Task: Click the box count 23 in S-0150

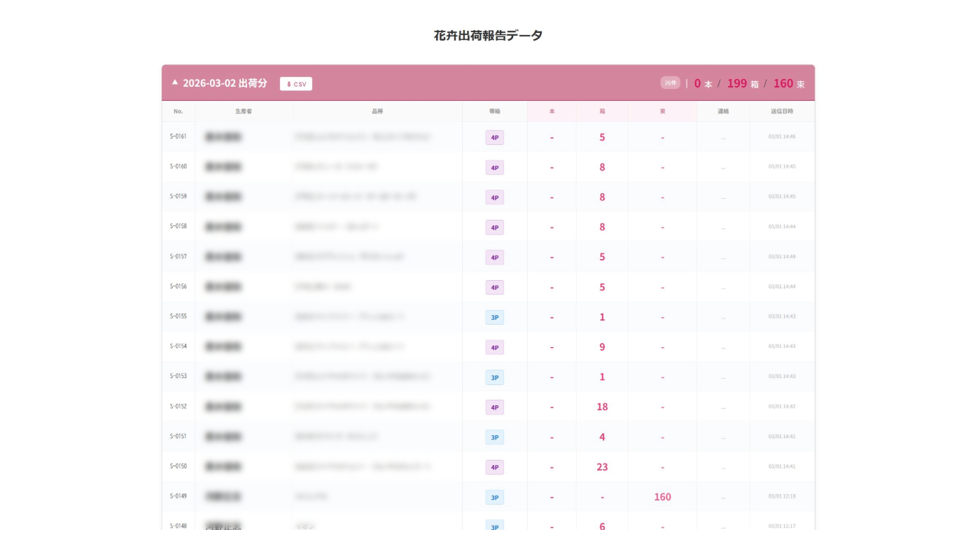Action: click(602, 467)
